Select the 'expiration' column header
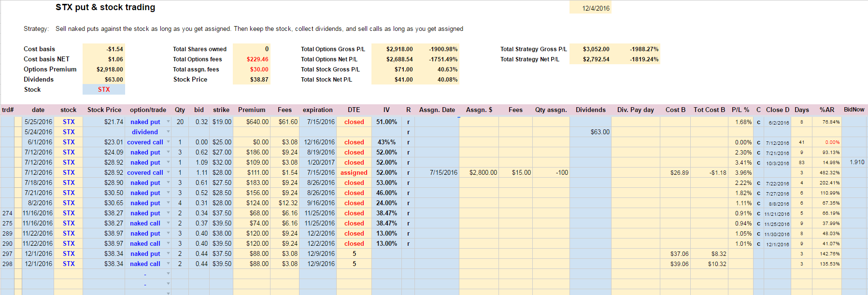The height and width of the screenshot is (295, 868). click(x=318, y=110)
